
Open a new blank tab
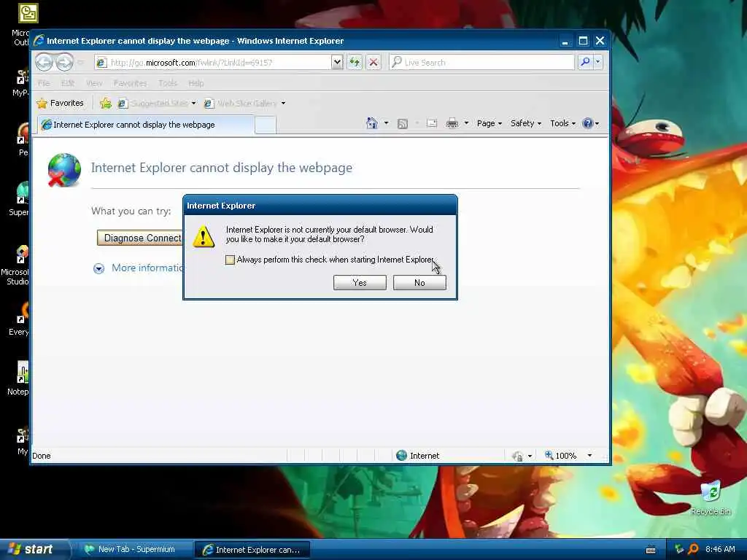click(266, 125)
